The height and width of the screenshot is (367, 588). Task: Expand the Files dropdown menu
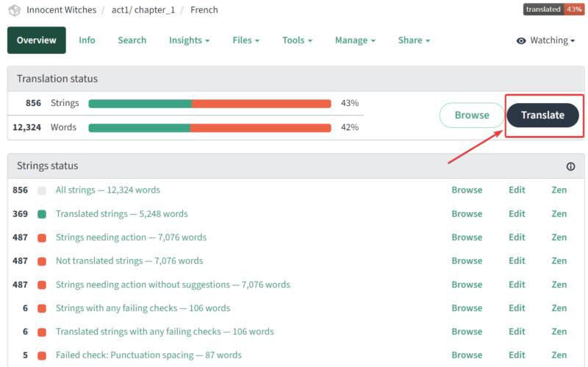[x=246, y=40]
